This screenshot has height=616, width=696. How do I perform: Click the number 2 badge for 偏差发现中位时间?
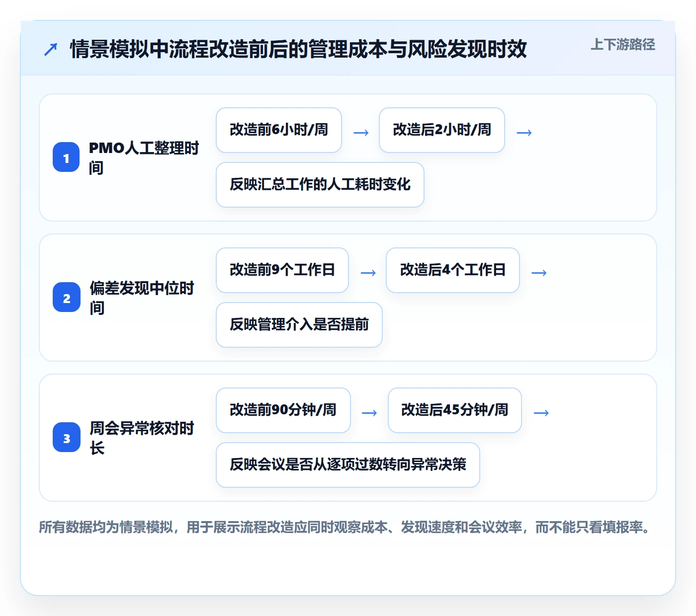66,298
